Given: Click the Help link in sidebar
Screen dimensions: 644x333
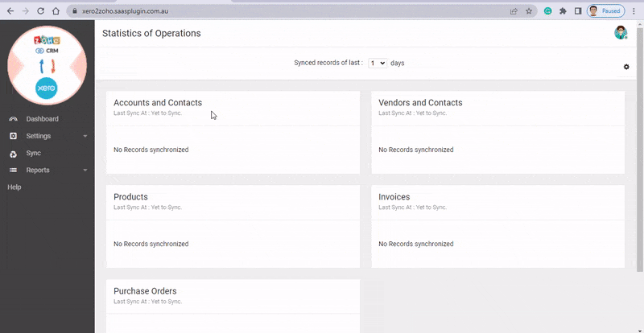Looking at the screenshot, I should pyautogui.click(x=14, y=187).
